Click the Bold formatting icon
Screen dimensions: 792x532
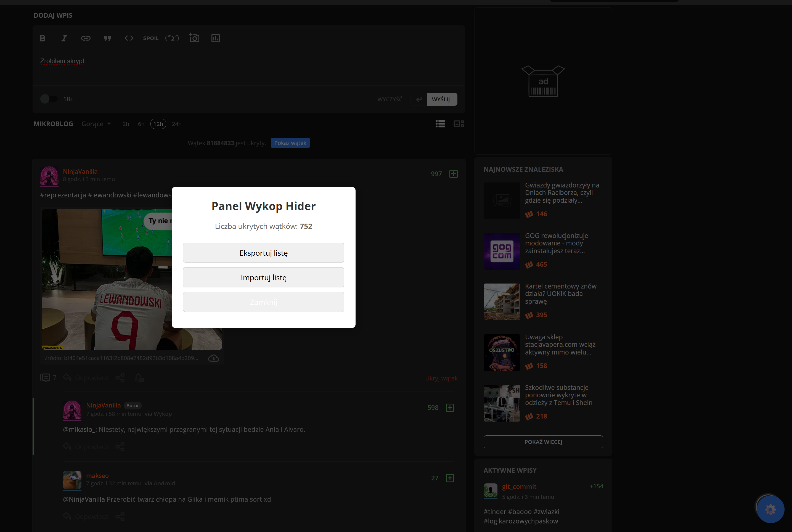[43, 38]
